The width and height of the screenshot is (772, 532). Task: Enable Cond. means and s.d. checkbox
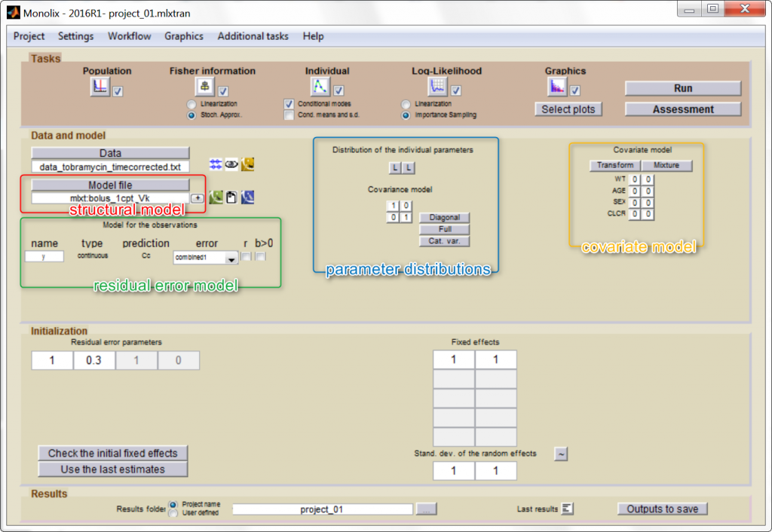[x=289, y=115]
